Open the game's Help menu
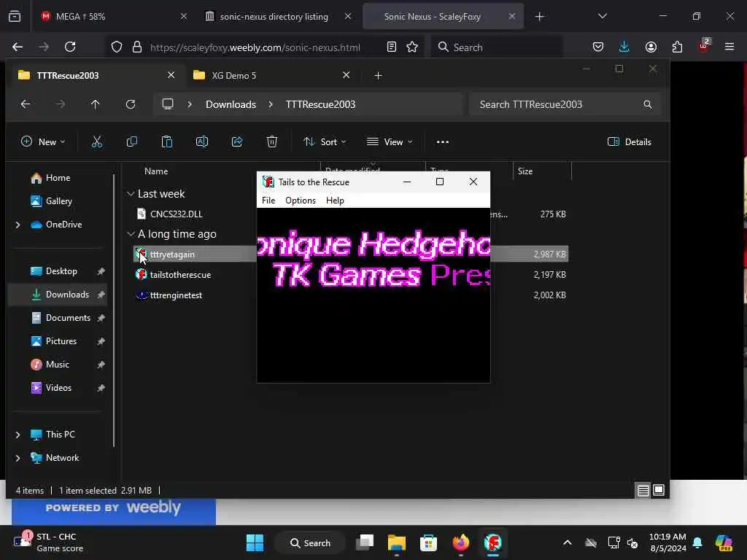Screen dimensions: 747x560 coord(335,201)
